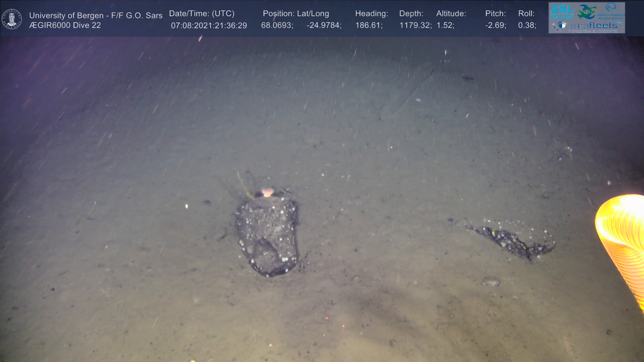Click the pink anemone atop the rock

click(267, 192)
